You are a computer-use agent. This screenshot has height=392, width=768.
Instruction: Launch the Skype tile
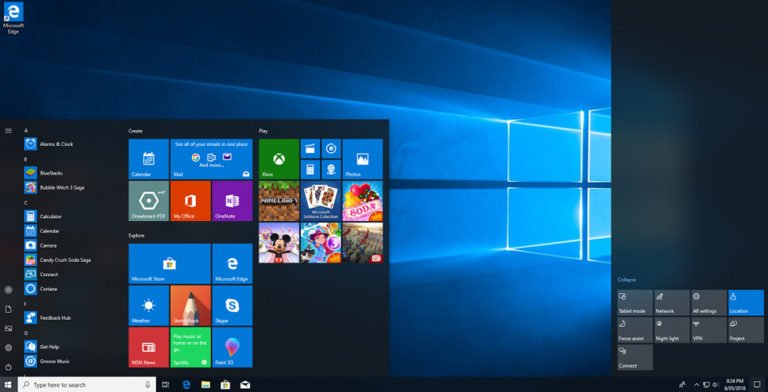pos(232,305)
